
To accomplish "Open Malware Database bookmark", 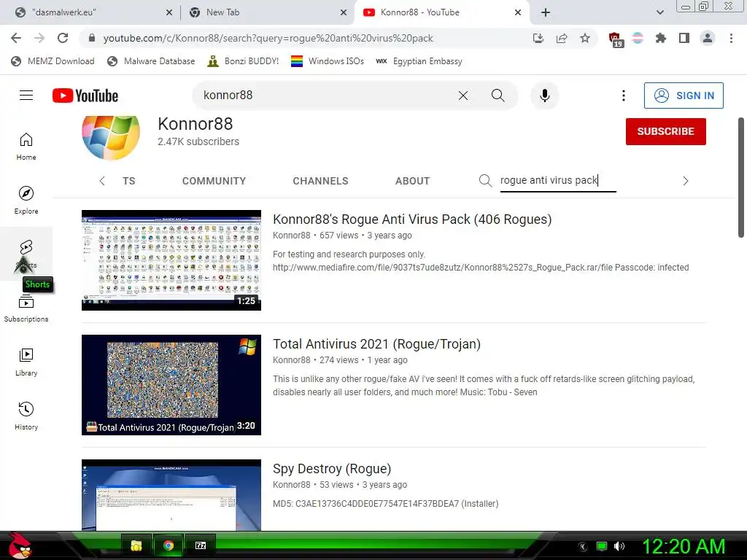I will point(151,61).
